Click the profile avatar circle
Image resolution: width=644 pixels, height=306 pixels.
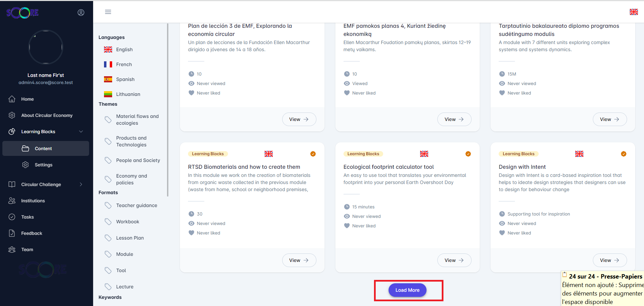click(46, 47)
